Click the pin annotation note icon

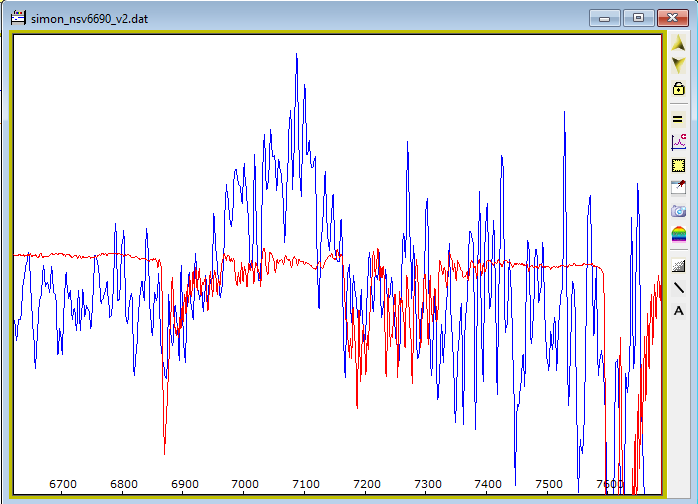(678, 188)
